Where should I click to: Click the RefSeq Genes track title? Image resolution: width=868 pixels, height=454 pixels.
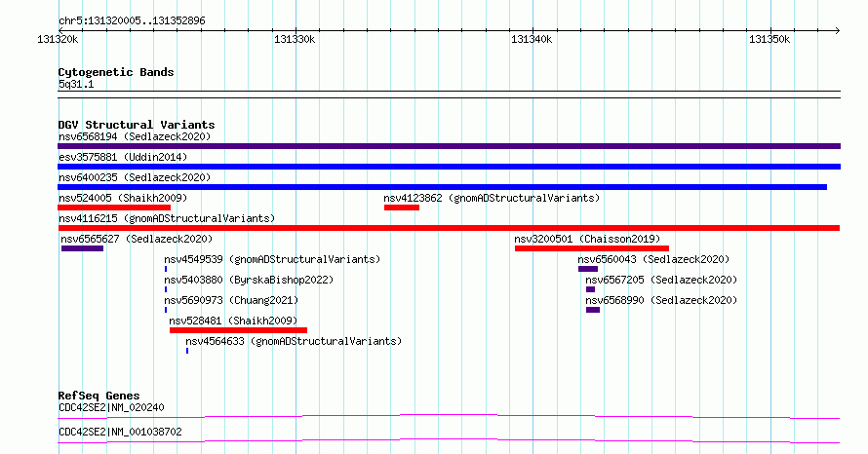(x=99, y=396)
